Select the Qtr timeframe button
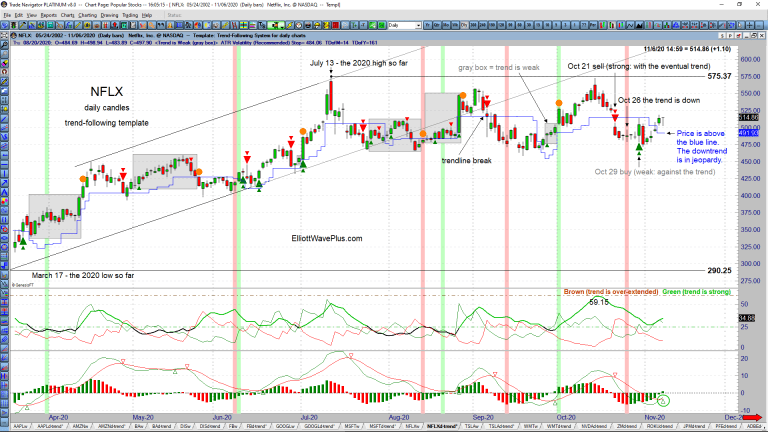Image resolution: width=768 pixels, height=432 pixels. pyautogui.click(x=437, y=24)
